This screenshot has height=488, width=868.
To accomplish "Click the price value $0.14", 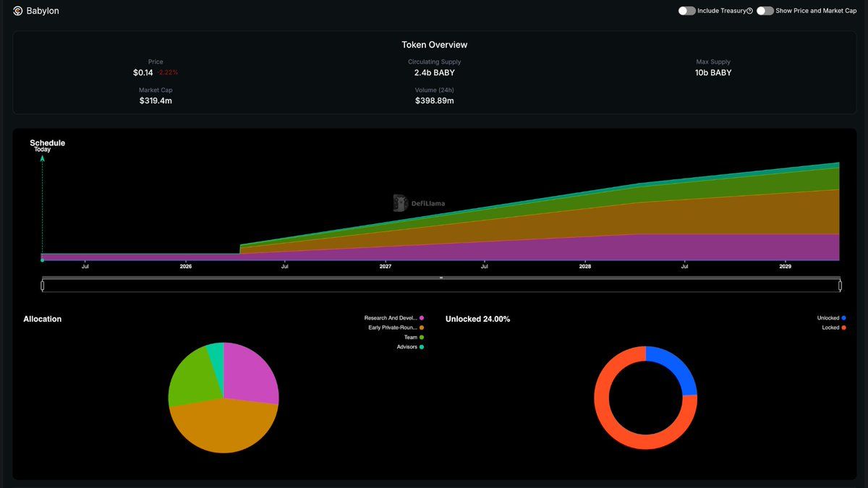I will tap(143, 73).
